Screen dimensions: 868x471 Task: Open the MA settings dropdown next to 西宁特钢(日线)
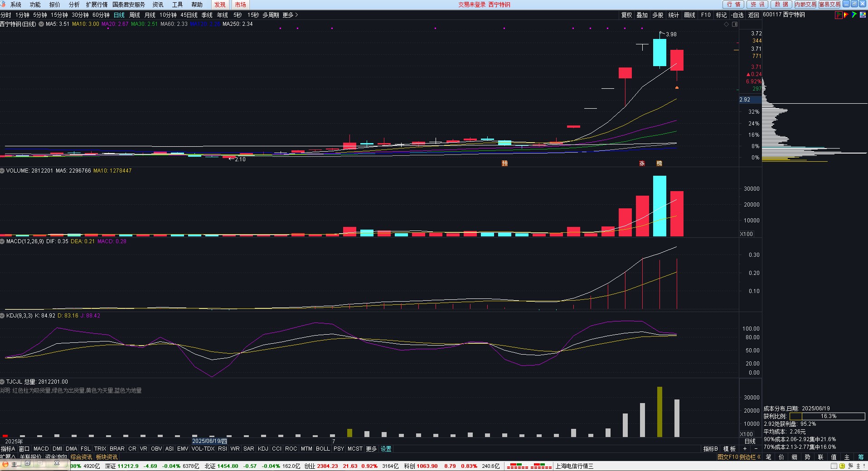(x=41, y=24)
